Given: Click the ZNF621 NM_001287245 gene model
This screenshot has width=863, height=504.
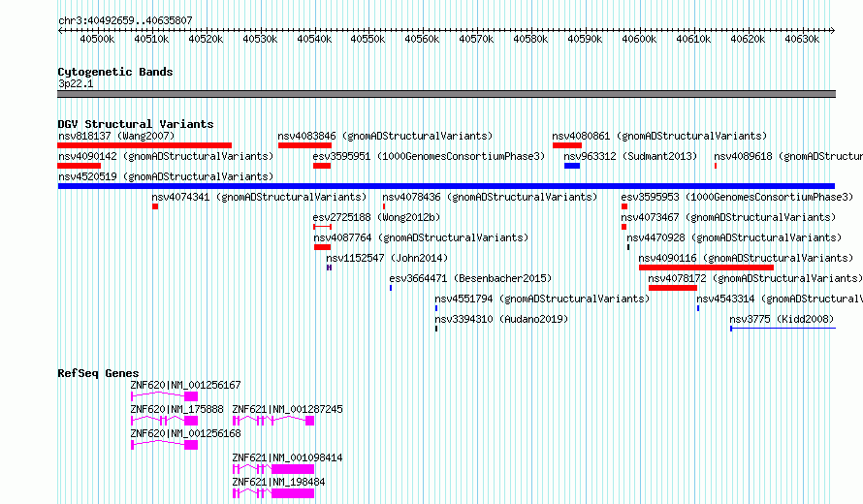Looking at the screenshot, I should point(273,421).
